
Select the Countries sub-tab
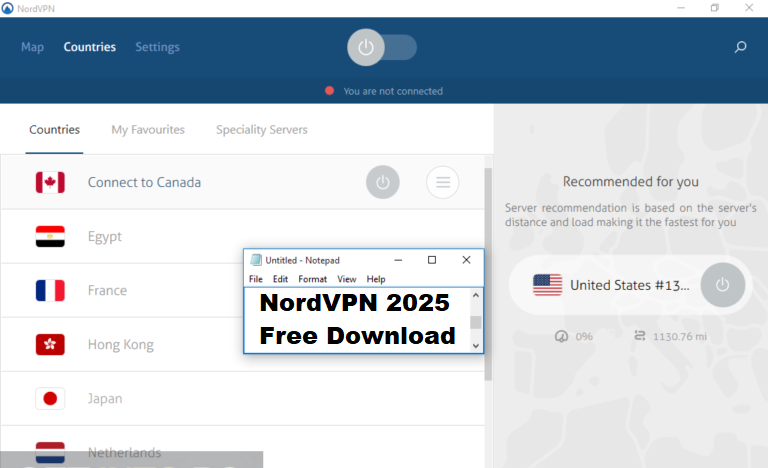54,129
